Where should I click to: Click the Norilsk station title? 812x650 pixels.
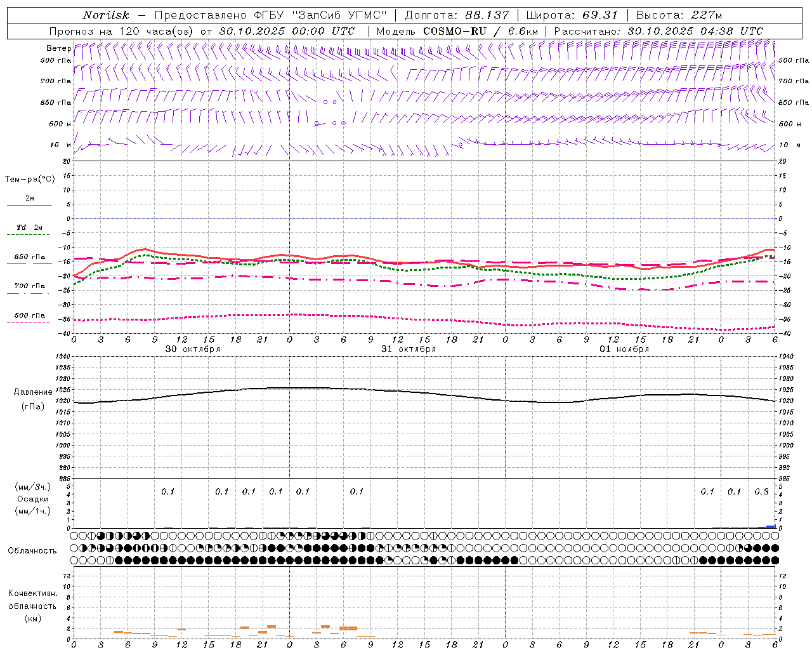pos(106,15)
